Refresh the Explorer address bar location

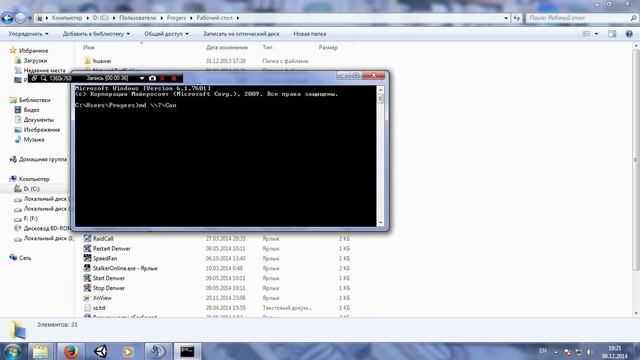click(x=517, y=18)
